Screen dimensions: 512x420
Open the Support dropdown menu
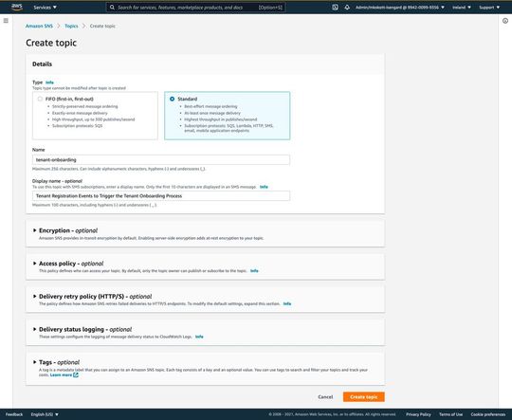[x=489, y=7]
